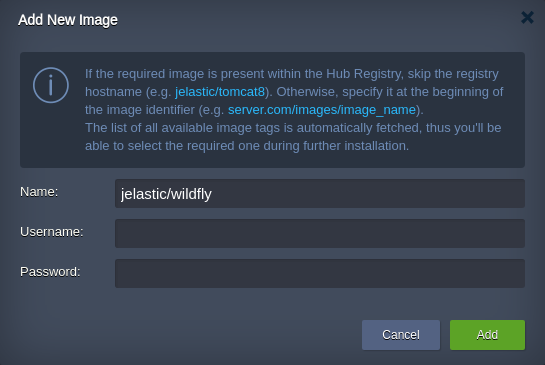This screenshot has width=545, height=365.
Task: Click the "Add New Image" dialog title
Action: coord(68,20)
